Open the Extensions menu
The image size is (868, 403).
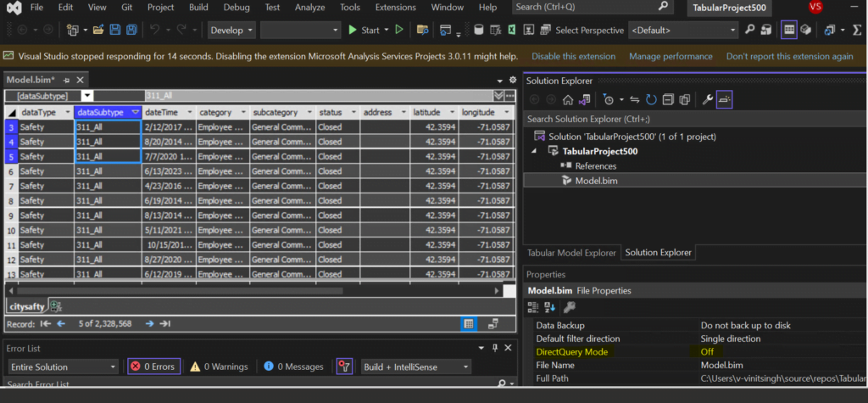coord(395,7)
